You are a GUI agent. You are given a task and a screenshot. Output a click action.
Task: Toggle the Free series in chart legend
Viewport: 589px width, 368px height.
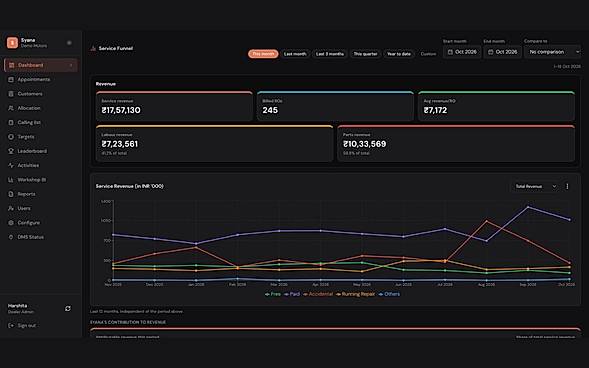(273, 294)
